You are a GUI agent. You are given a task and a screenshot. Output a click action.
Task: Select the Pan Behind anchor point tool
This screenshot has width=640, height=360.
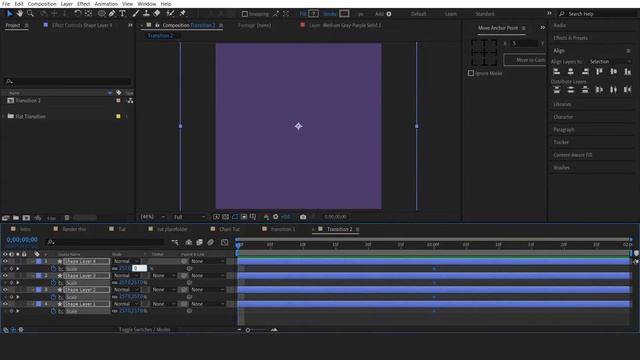click(88, 13)
